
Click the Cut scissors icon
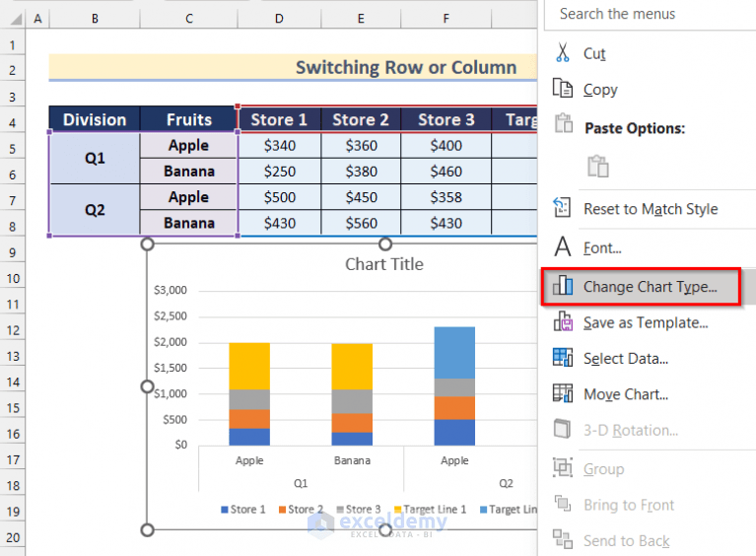(x=562, y=52)
